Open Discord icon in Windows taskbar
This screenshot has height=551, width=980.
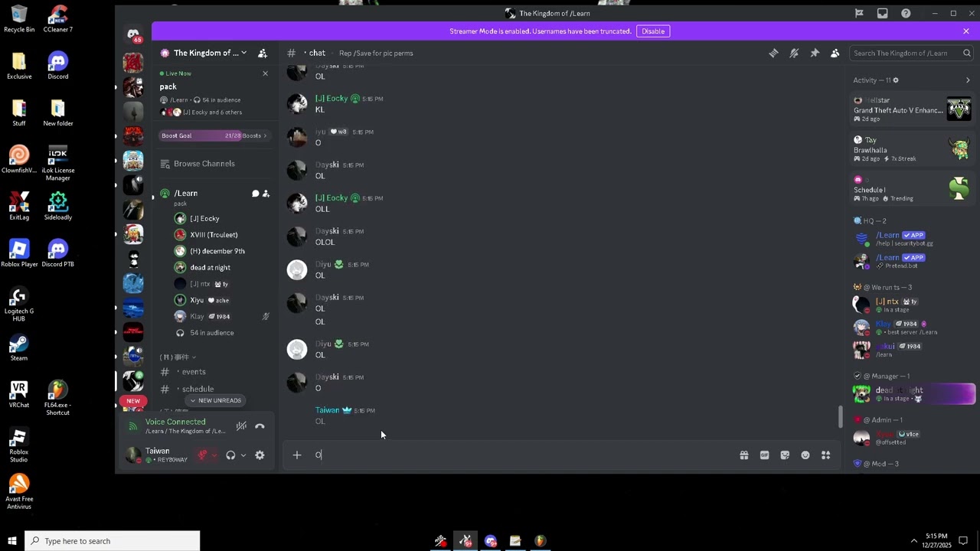(x=491, y=541)
